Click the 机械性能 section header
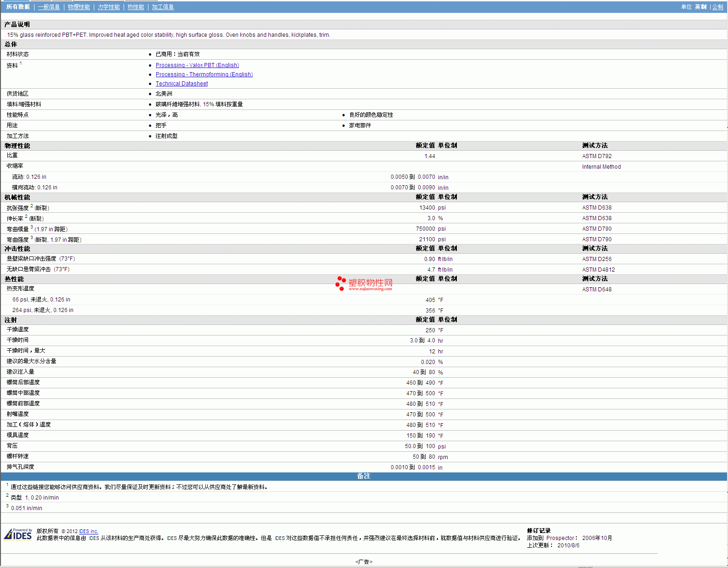The image size is (728, 568). coord(17,197)
